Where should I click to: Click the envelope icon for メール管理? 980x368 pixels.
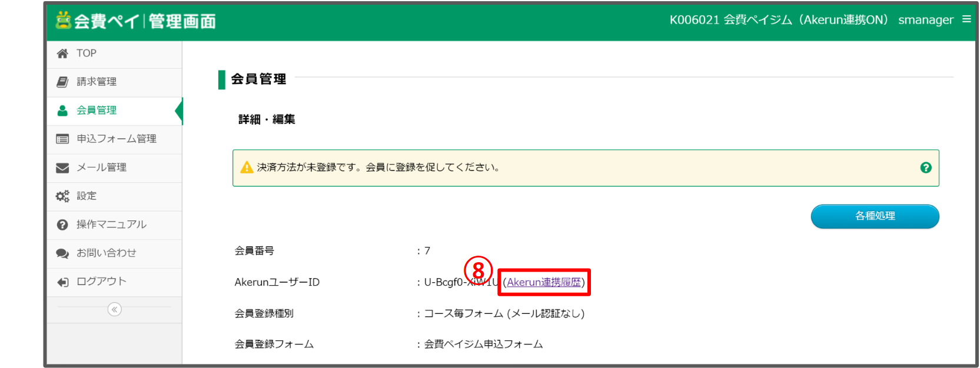(x=62, y=168)
